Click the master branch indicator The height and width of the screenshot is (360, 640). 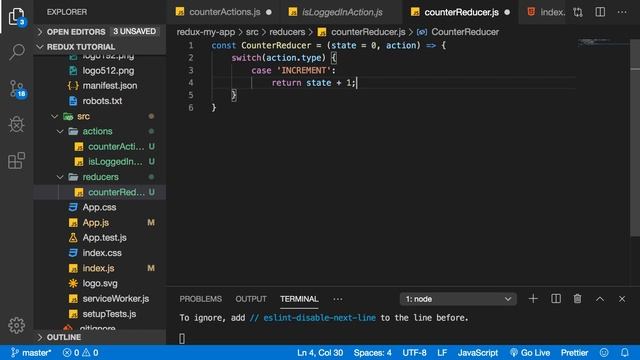point(31,353)
